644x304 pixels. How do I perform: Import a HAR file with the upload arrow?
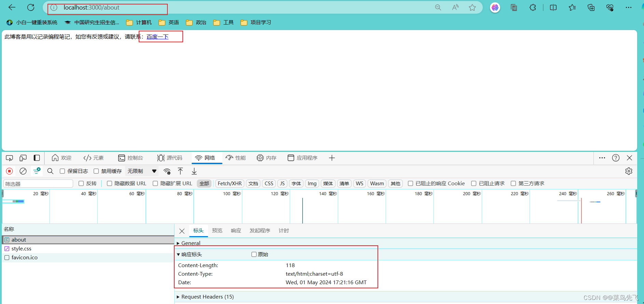(180, 171)
